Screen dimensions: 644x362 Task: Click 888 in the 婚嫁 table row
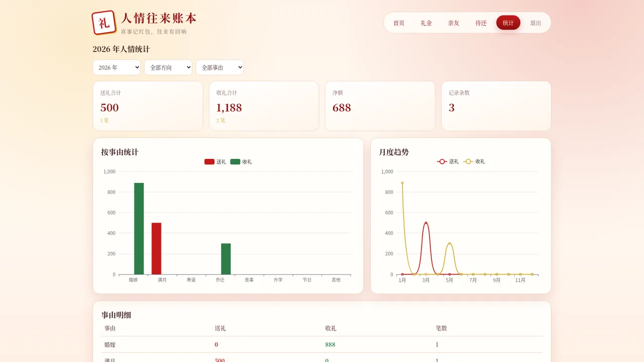pyautogui.click(x=330, y=345)
